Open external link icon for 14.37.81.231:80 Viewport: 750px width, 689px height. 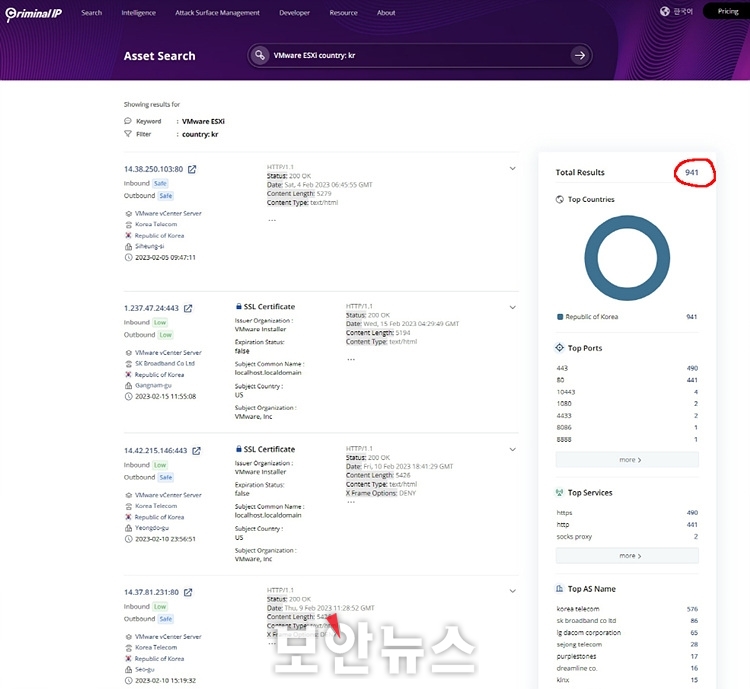(x=188, y=592)
